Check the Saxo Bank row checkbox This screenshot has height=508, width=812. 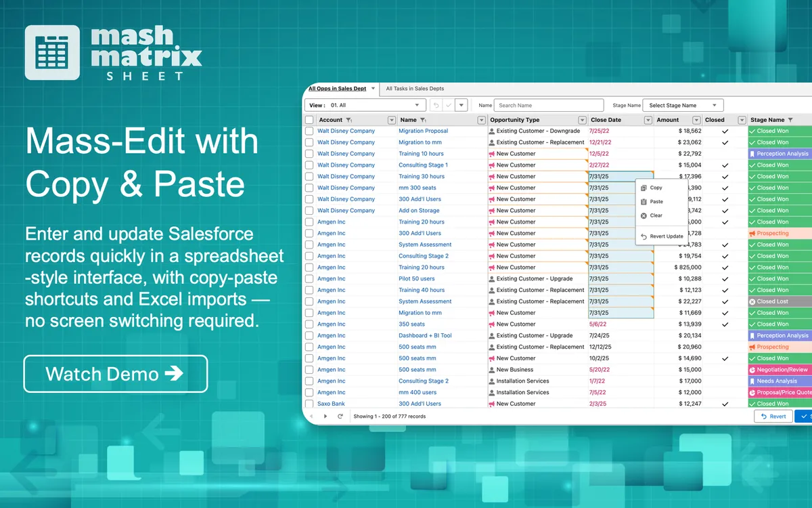tap(309, 404)
